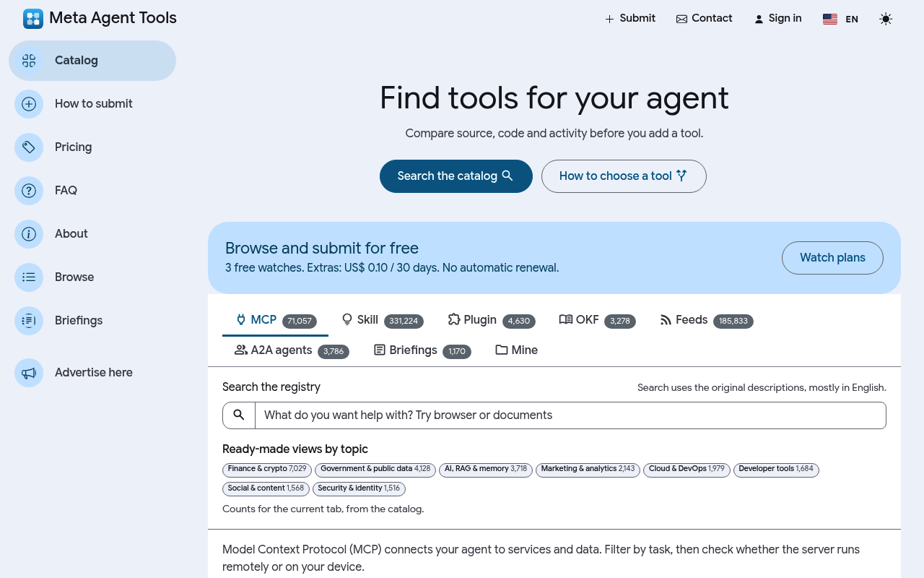Click the magnifier icon beside the registry search
924x578 pixels.
tap(239, 415)
